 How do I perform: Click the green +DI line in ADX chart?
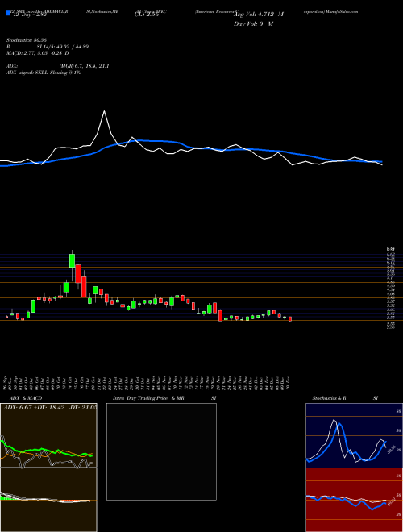coord(47,451)
